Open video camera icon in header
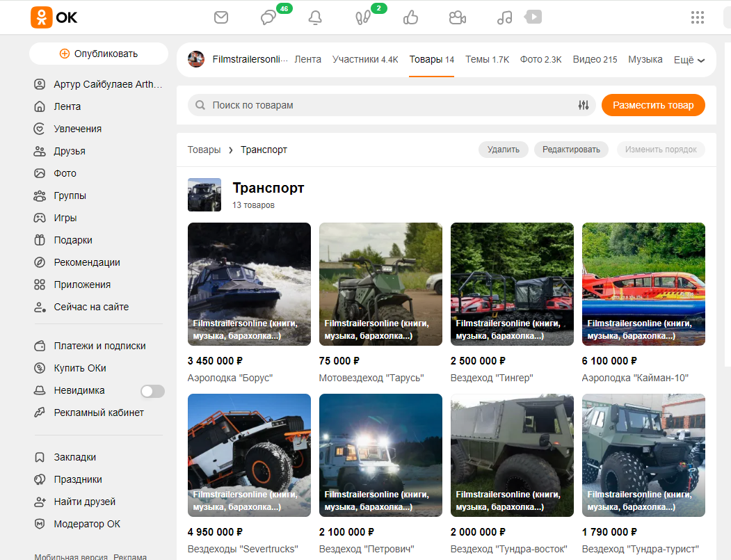 [x=458, y=17]
